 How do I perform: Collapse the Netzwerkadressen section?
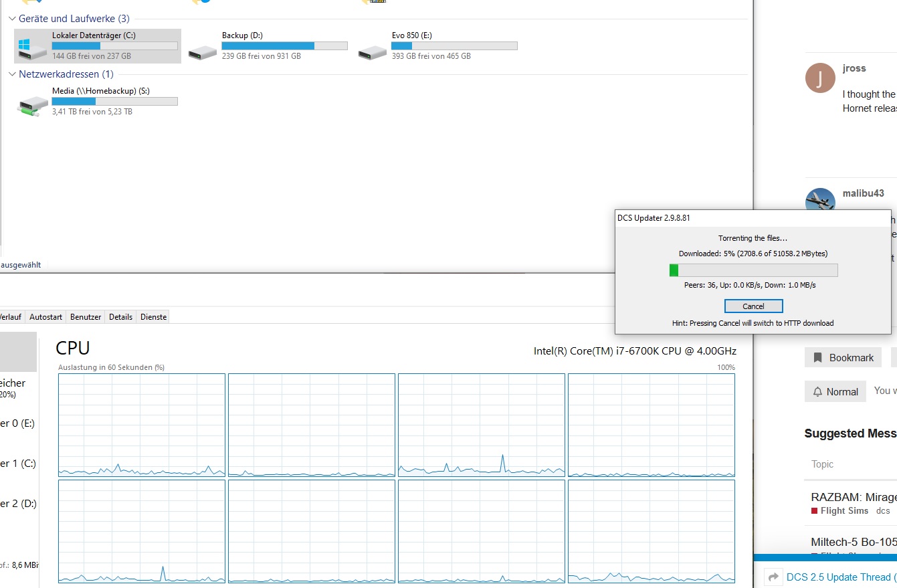(x=13, y=74)
